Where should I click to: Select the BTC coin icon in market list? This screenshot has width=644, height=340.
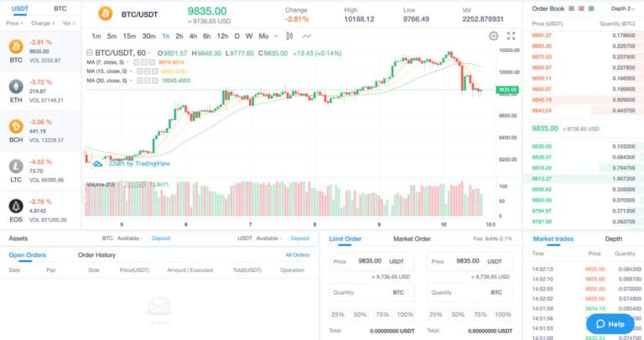16,46
